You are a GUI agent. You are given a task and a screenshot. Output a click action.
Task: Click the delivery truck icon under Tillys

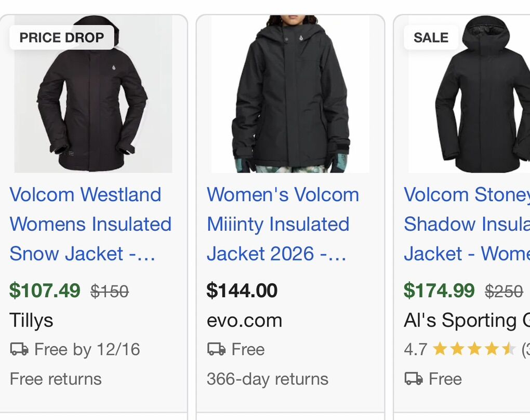[19, 349]
